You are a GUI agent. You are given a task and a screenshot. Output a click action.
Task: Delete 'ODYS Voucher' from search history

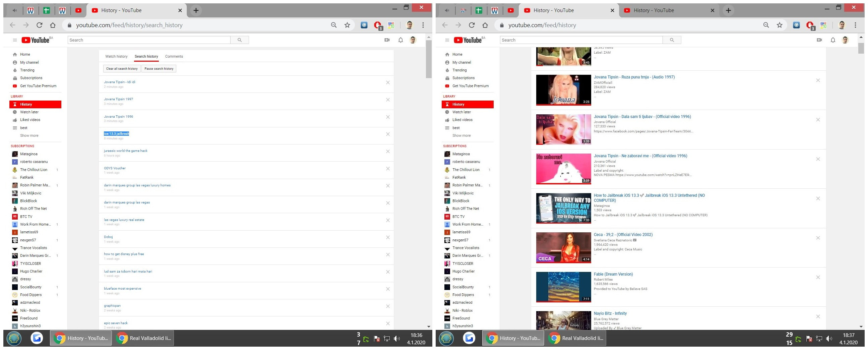388,169
